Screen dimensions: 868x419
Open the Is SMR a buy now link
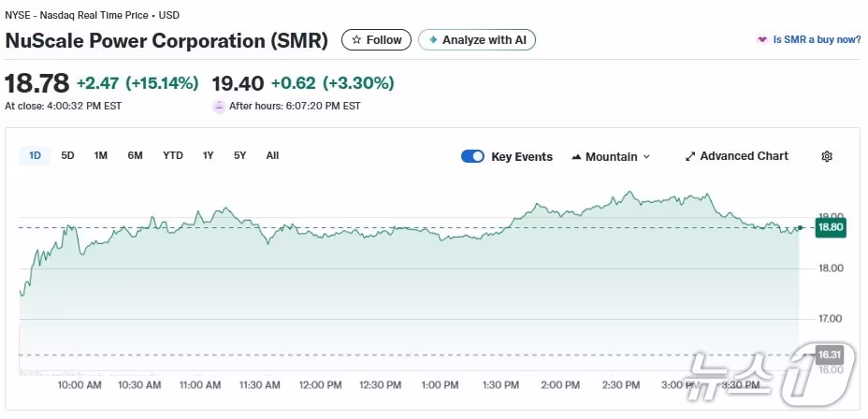coord(817,40)
